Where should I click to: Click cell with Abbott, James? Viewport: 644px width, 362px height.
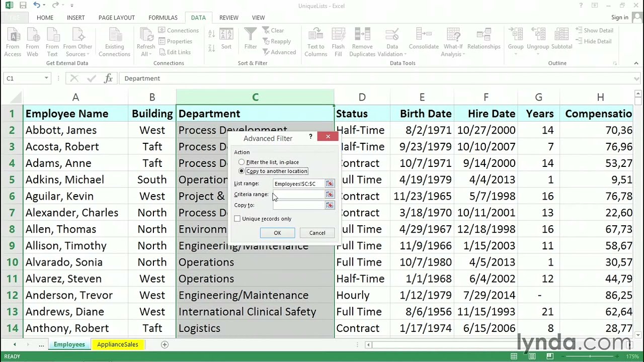[x=75, y=130]
